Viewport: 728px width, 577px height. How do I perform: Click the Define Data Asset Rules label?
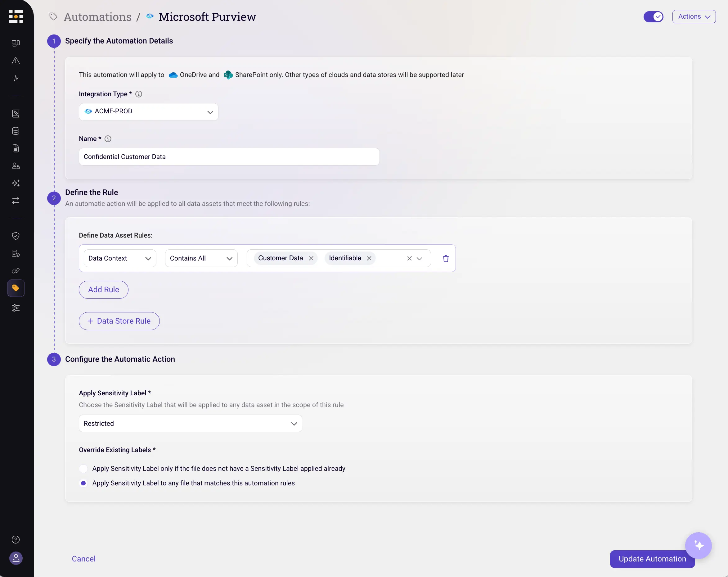(x=116, y=235)
